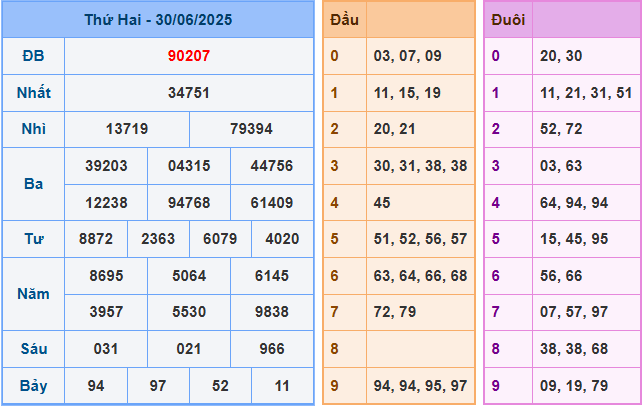Click the Nhất prize number 34751
Screen dimensions: 644x407
point(188,93)
